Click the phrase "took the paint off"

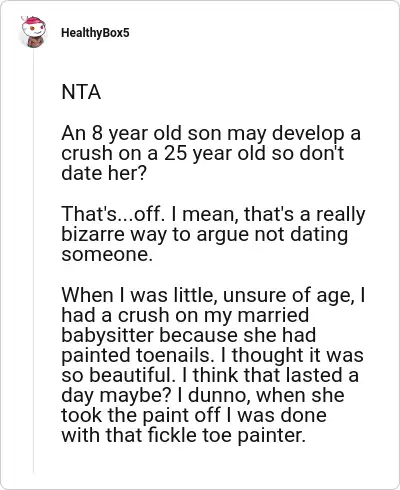click(x=140, y=415)
